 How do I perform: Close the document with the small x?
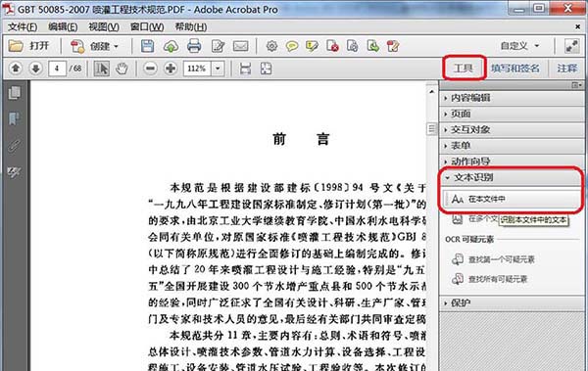coord(578,26)
